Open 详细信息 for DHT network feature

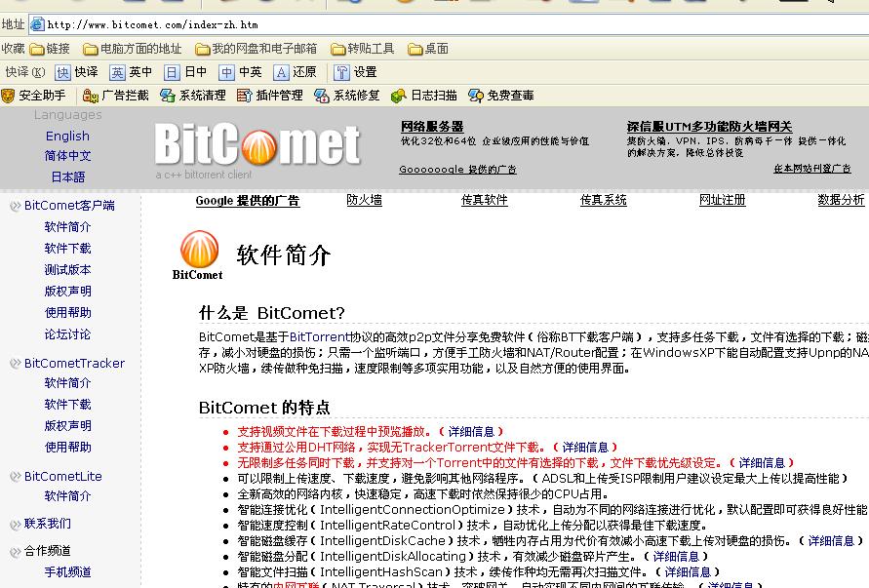585,447
